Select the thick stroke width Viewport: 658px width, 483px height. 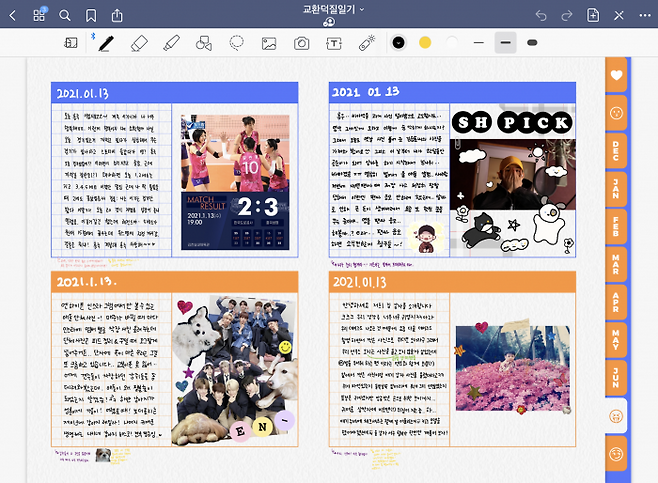tap(532, 43)
